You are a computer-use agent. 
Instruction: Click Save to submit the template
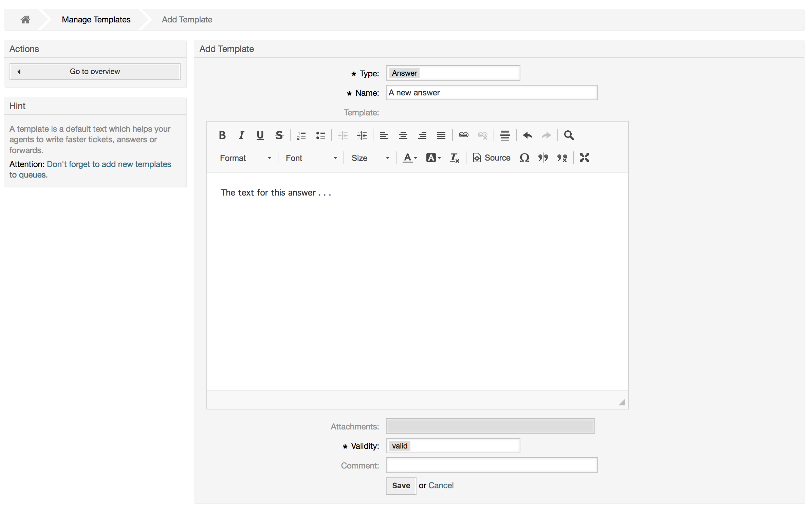click(401, 485)
